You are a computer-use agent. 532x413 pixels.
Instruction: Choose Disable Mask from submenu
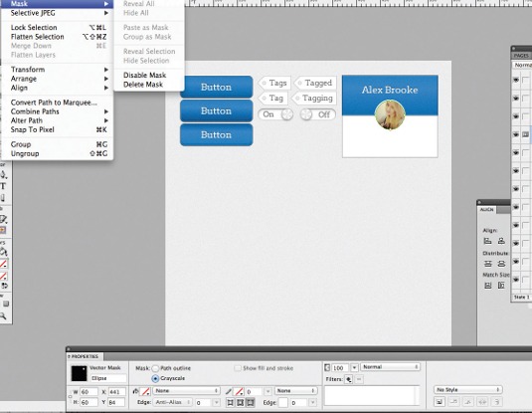point(144,75)
